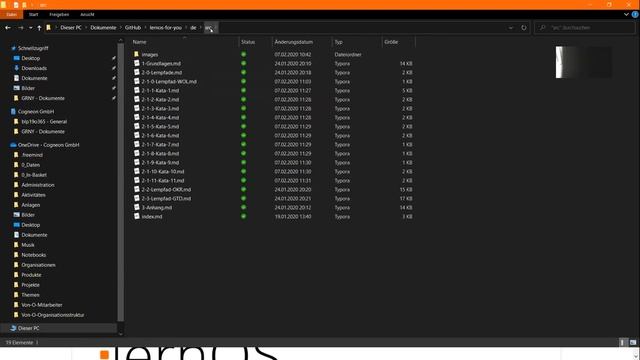Go back with the Back arrow
The width and height of the screenshot is (640, 360).
pyautogui.click(x=8, y=28)
